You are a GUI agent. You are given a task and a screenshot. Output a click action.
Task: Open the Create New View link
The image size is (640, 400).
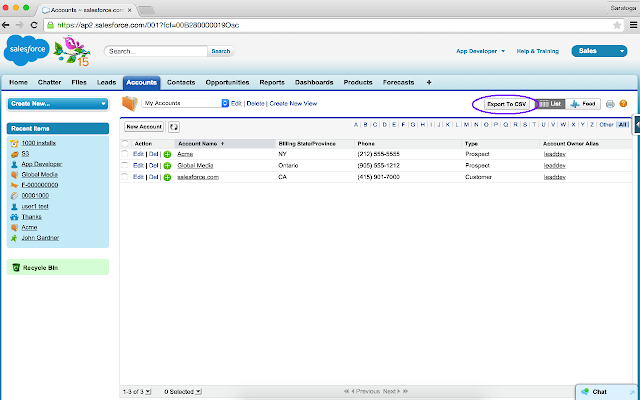pyautogui.click(x=293, y=104)
